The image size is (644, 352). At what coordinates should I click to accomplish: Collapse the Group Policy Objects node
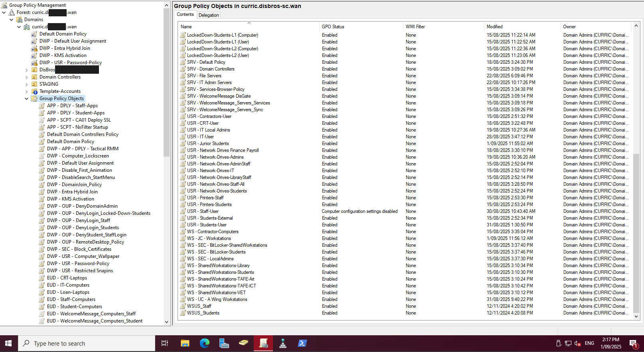pos(27,98)
